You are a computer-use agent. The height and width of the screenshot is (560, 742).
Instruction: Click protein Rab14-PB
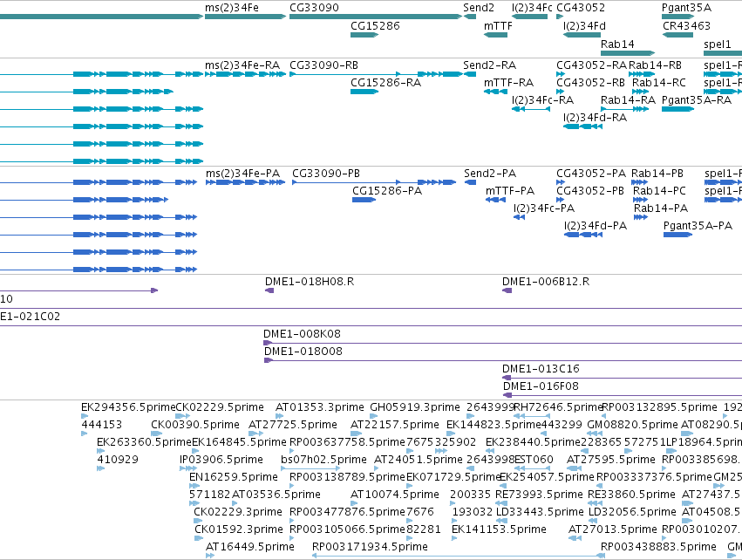tap(657, 174)
